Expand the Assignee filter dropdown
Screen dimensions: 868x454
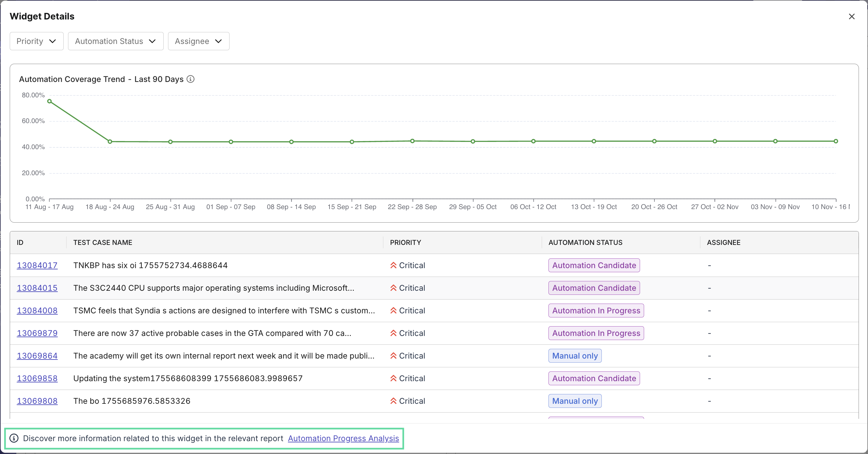click(x=198, y=41)
